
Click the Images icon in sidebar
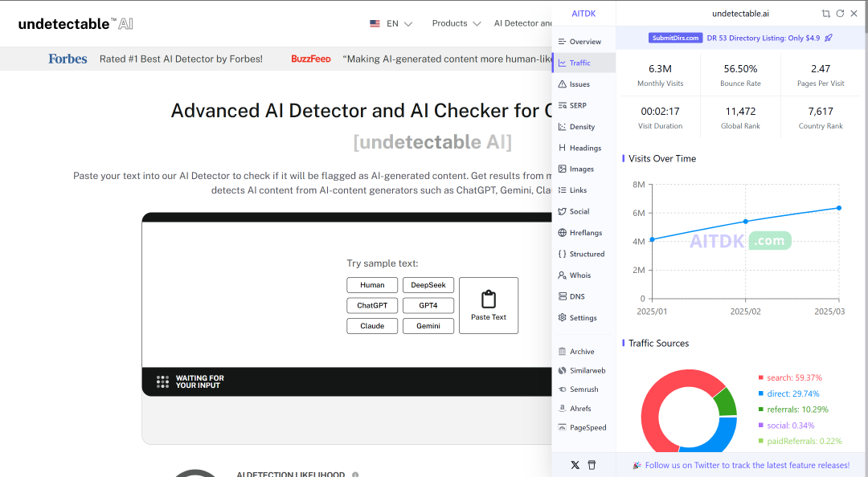(563, 169)
